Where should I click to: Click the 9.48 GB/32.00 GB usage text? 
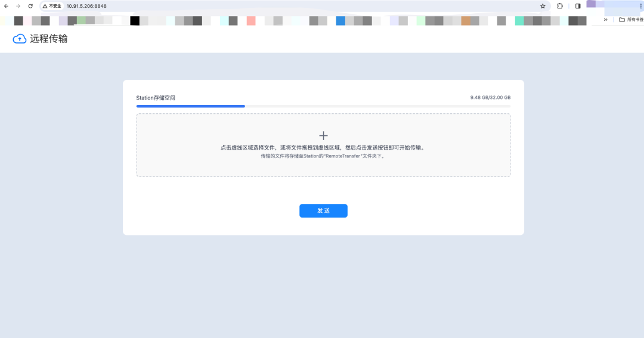tap(490, 98)
